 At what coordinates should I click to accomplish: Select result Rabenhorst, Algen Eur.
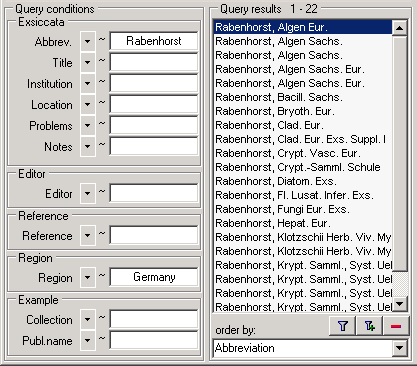tap(303, 27)
